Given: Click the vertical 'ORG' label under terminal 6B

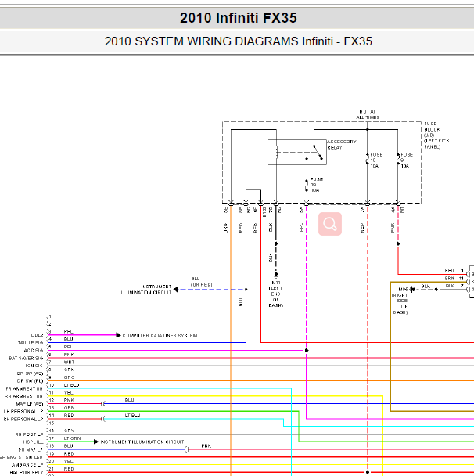Looking at the screenshot, I should [225, 228].
